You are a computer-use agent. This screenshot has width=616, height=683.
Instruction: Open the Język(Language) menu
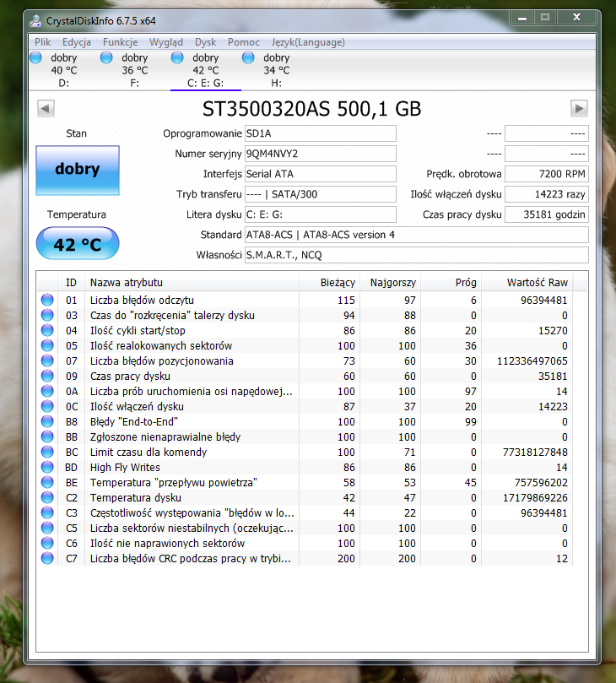pyautogui.click(x=308, y=42)
